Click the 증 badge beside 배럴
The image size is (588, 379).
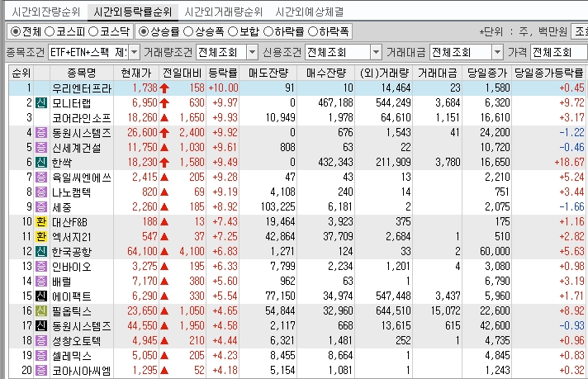pyautogui.click(x=41, y=282)
